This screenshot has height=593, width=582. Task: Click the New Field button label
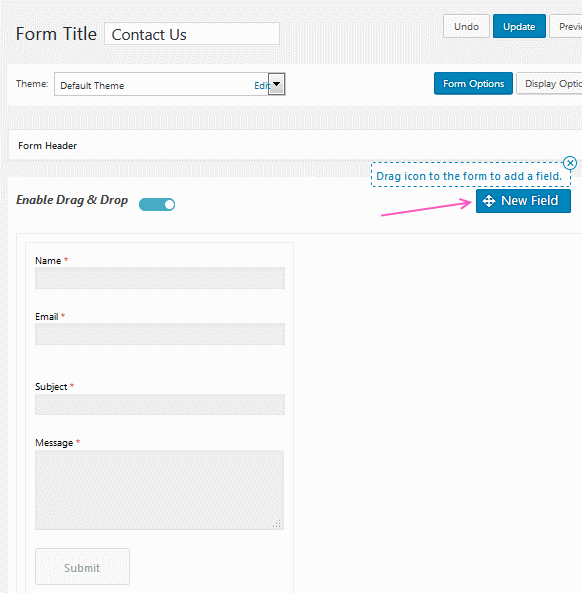point(529,201)
